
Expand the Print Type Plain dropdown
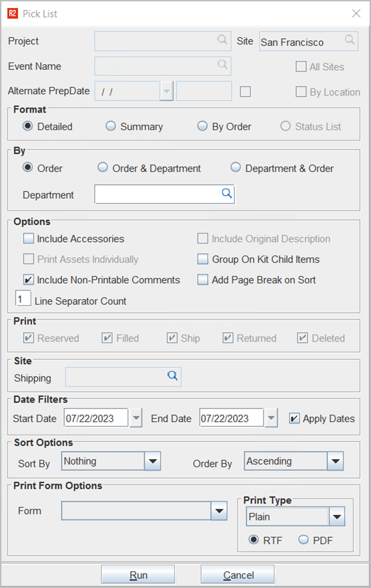(337, 517)
